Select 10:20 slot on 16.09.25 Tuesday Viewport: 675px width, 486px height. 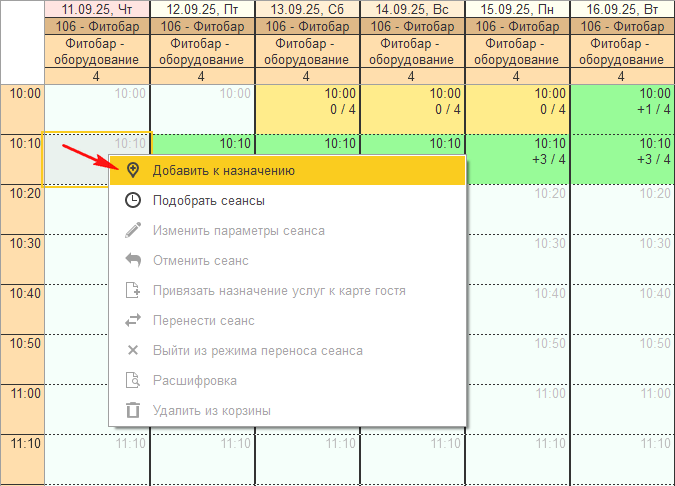[622, 209]
